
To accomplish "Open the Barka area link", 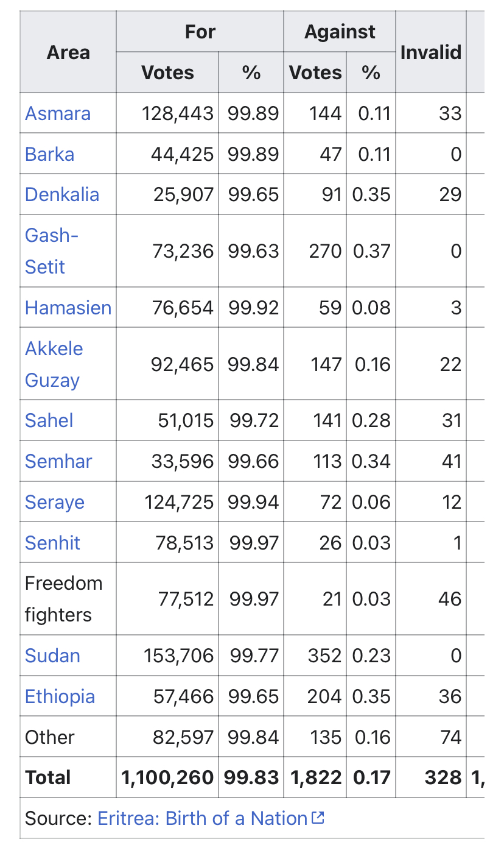I will click(x=50, y=154).
